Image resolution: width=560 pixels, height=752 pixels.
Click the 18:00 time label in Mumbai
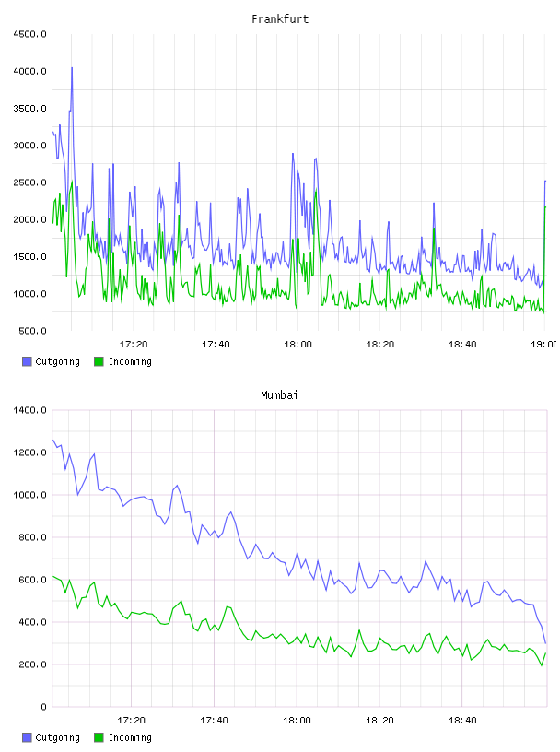coord(297,721)
